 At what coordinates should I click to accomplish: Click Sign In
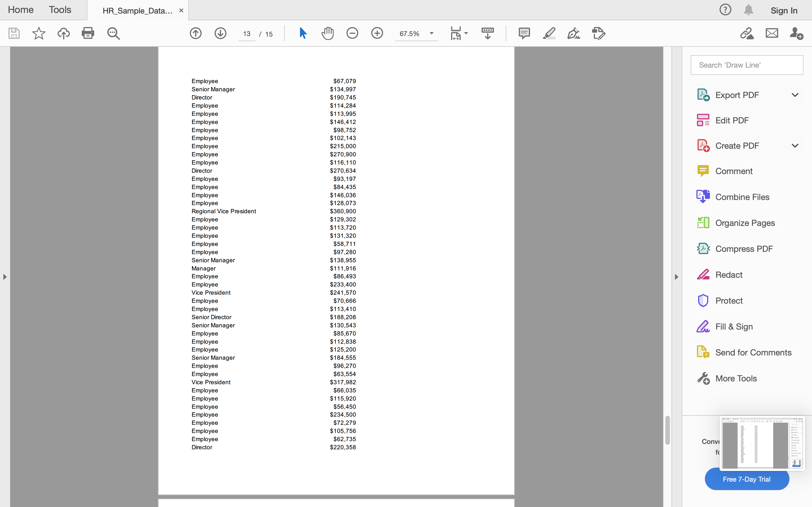[784, 10]
